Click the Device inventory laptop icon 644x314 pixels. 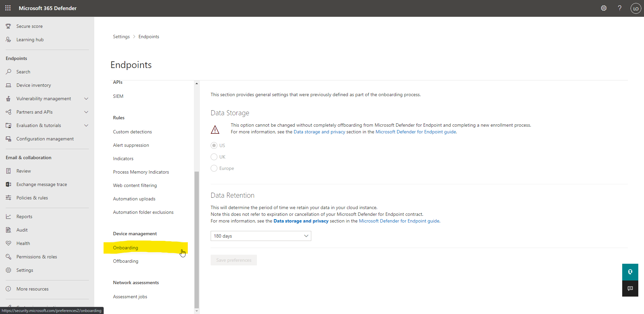8,85
